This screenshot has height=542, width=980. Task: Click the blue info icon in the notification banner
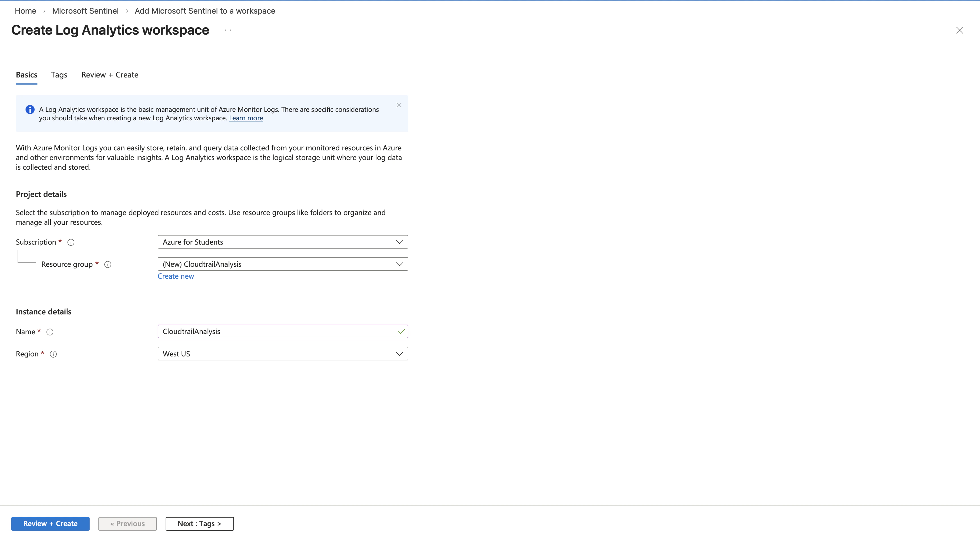pos(30,109)
